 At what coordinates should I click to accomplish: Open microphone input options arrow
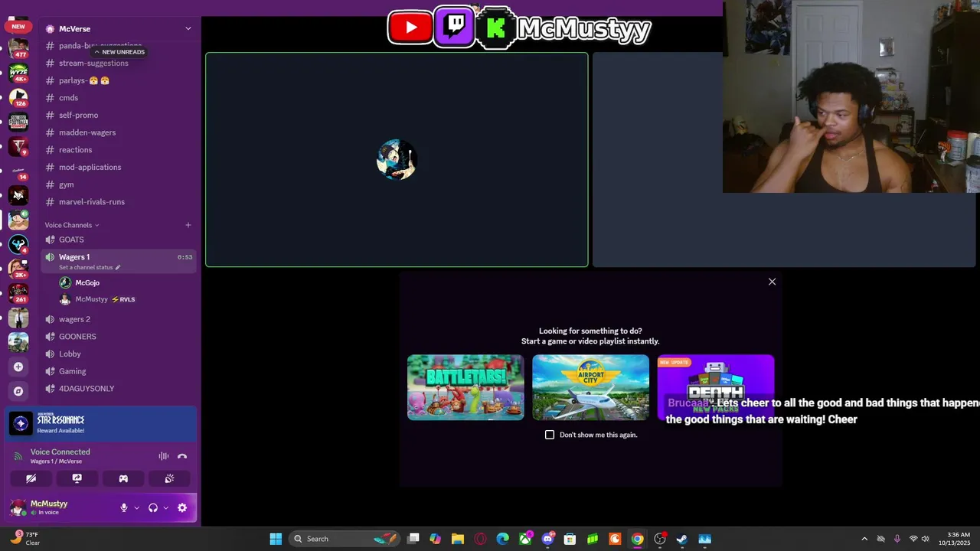click(x=137, y=507)
